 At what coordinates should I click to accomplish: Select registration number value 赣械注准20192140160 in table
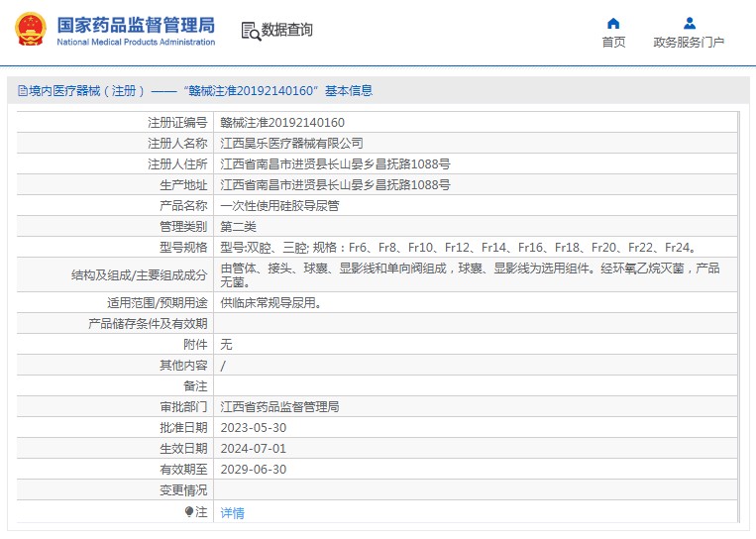[282, 123]
